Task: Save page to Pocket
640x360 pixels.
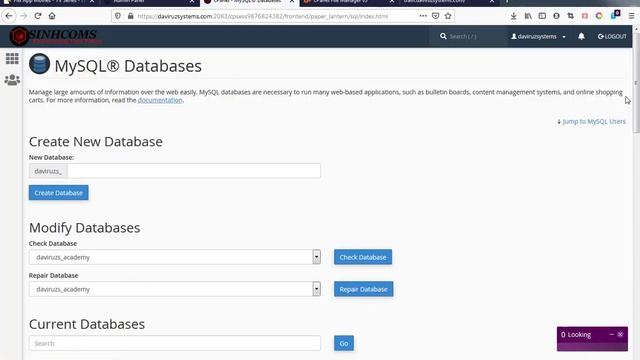Action: [436, 16]
